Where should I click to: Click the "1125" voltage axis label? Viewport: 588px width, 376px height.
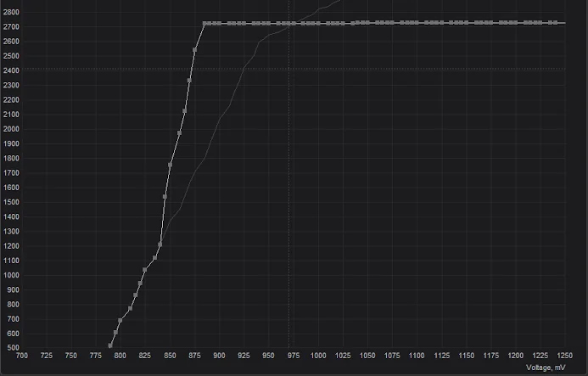point(442,356)
